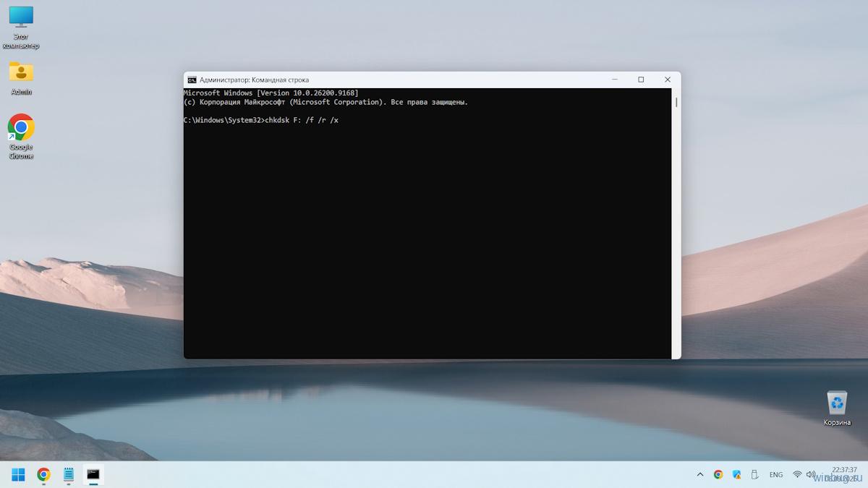Open the Command Prompt window system menu icon
Image resolution: width=868 pixels, height=488 pixels.
(x=192, y=80)
